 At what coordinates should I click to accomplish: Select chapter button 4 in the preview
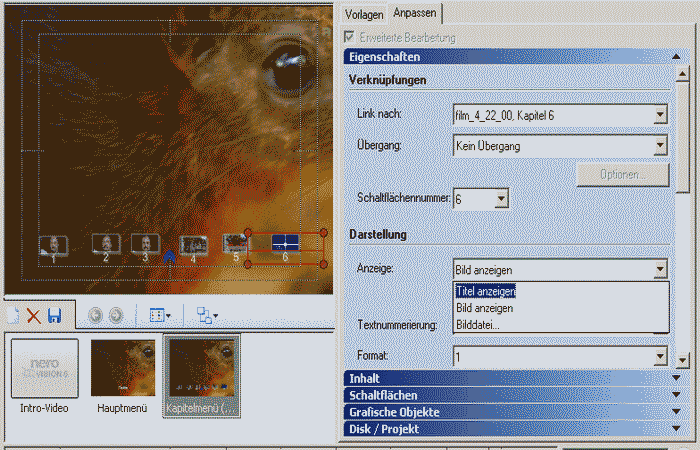[193, 244]
